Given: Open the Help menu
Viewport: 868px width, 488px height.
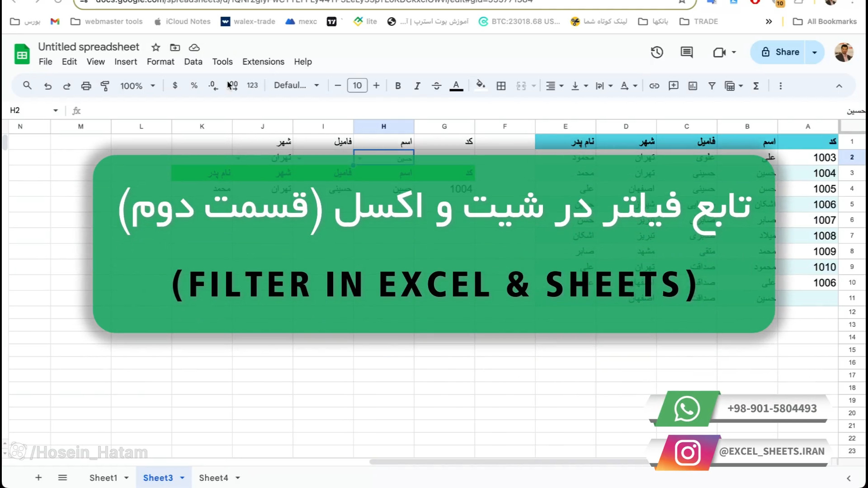Looking at the screenshot, I should pos(303,61).
